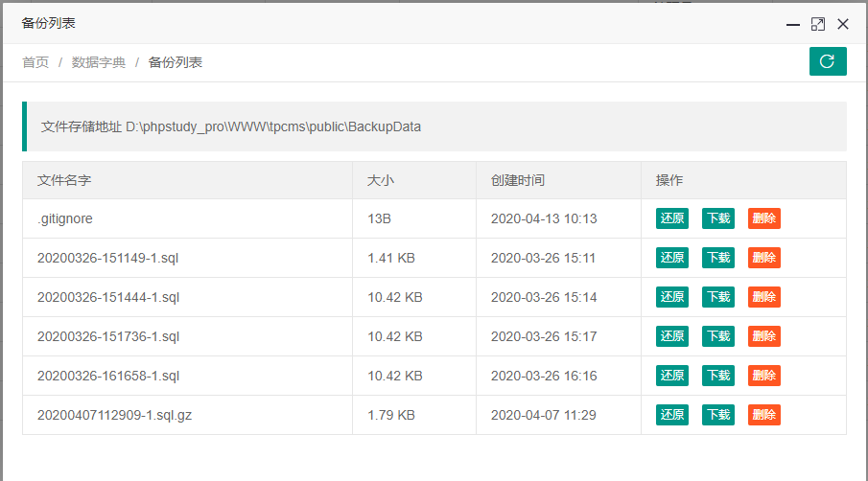Click the 文件名字 column header
This screenshot has height=481, width=868.
coord(64,180)
